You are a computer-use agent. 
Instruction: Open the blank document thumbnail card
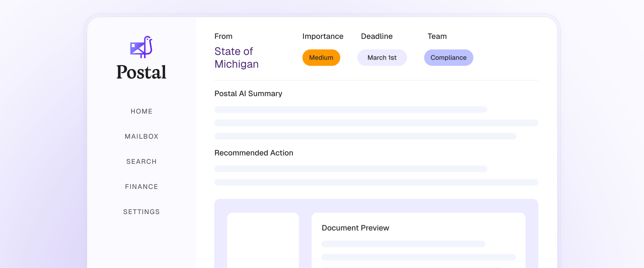point(263,240)
